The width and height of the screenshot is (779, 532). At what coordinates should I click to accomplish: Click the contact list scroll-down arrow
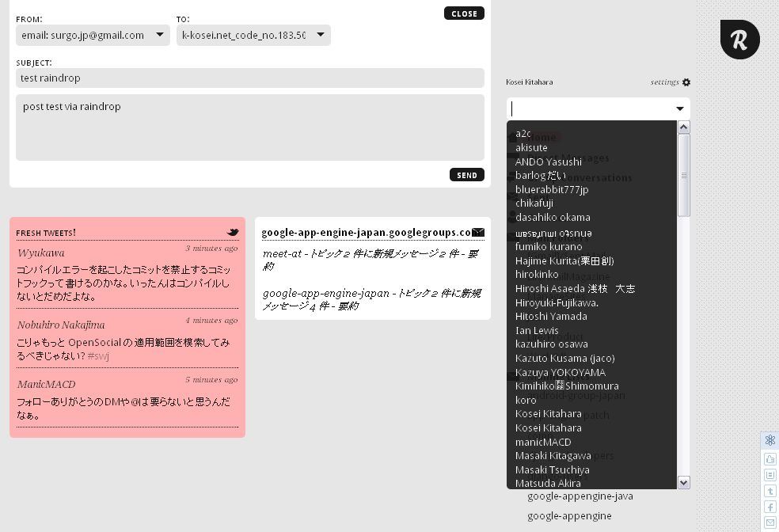click(x=684, y=482)
